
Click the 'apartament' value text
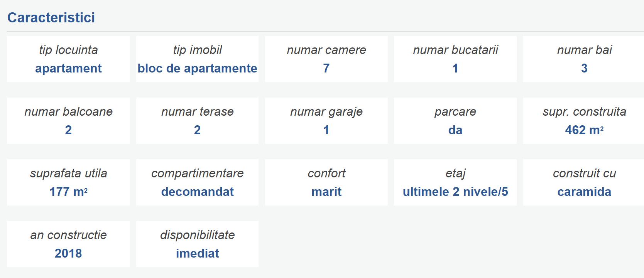pyautogui.click(x=68, y=68)
